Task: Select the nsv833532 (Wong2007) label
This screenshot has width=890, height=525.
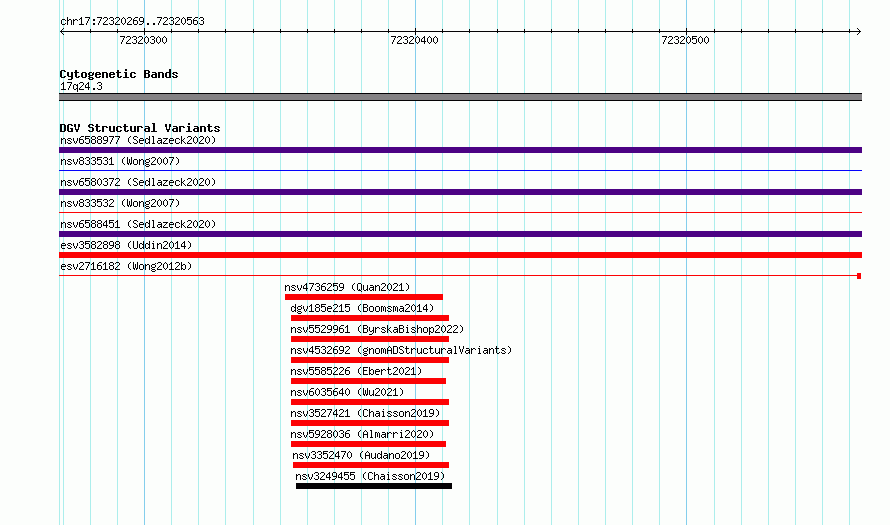Action: point(120,203)
